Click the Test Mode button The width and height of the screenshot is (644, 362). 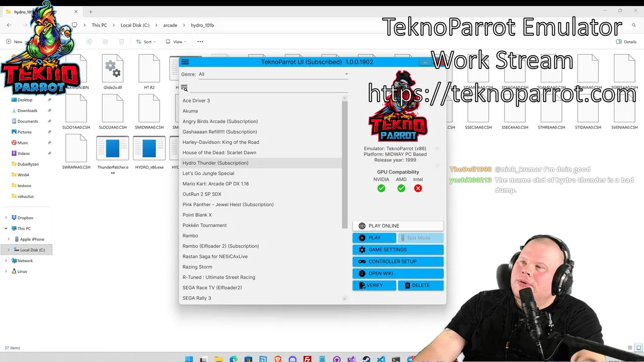[x=421, y=238]
